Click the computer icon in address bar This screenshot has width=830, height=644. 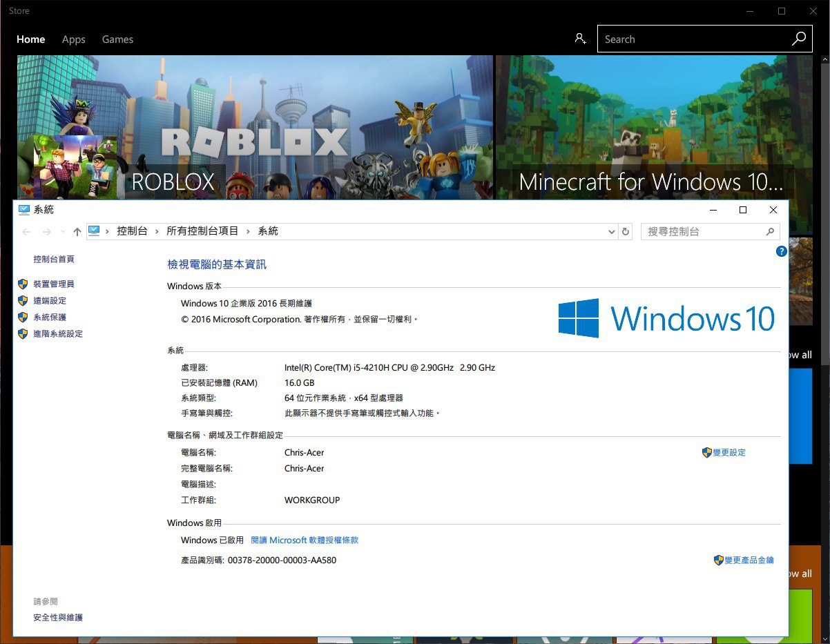pos(95,231)
